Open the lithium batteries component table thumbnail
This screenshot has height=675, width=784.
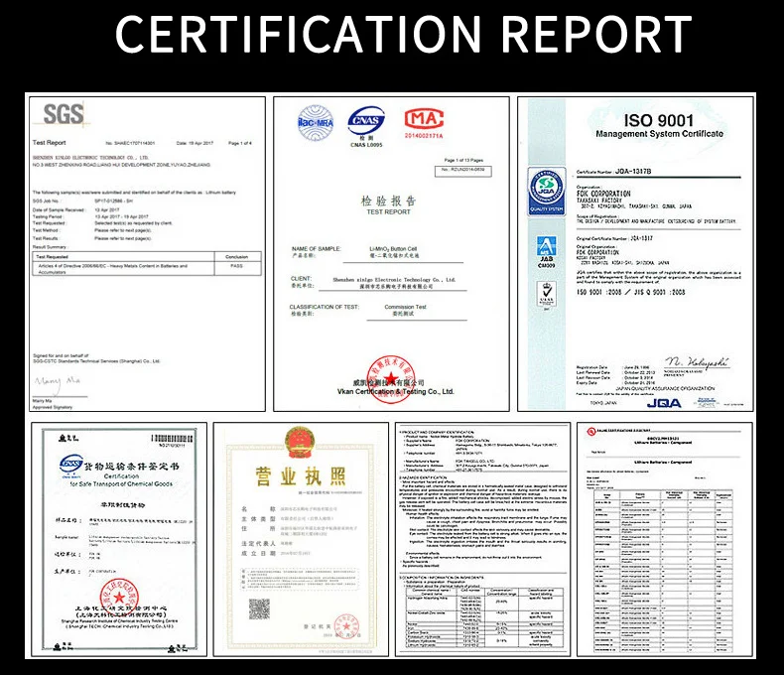point(665,539)
